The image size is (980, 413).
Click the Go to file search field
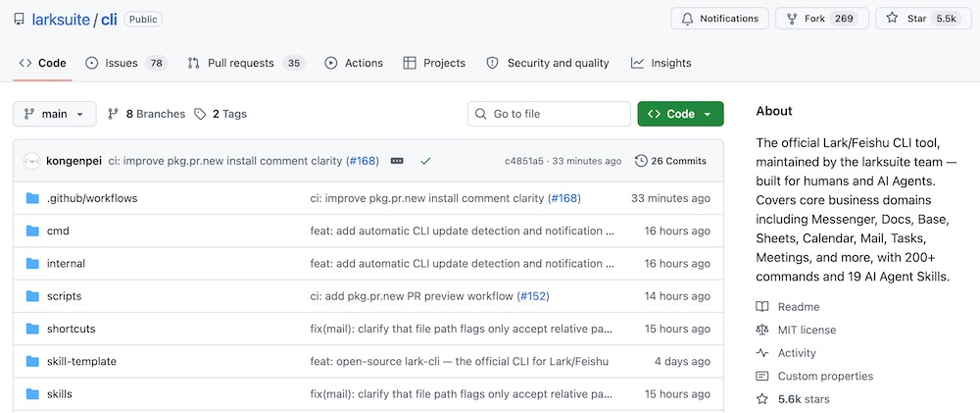[549, 114]
